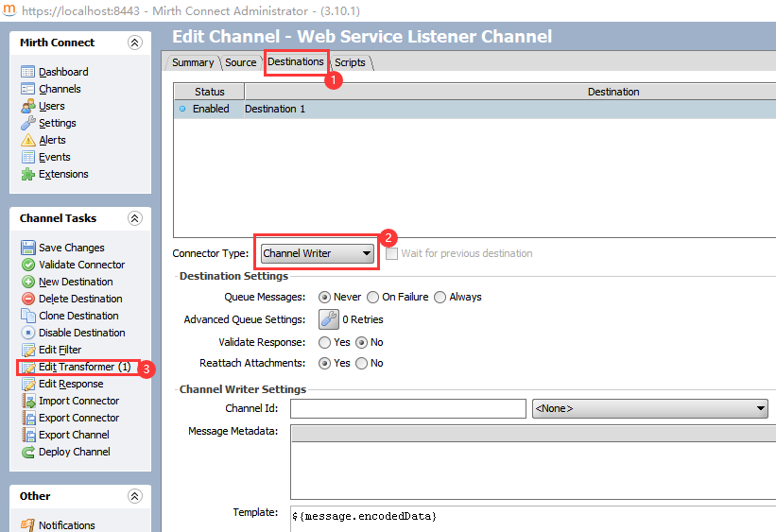This screenshot has width=776, height=532.
Task: Click New Destination task link
Action: point(76,282)
